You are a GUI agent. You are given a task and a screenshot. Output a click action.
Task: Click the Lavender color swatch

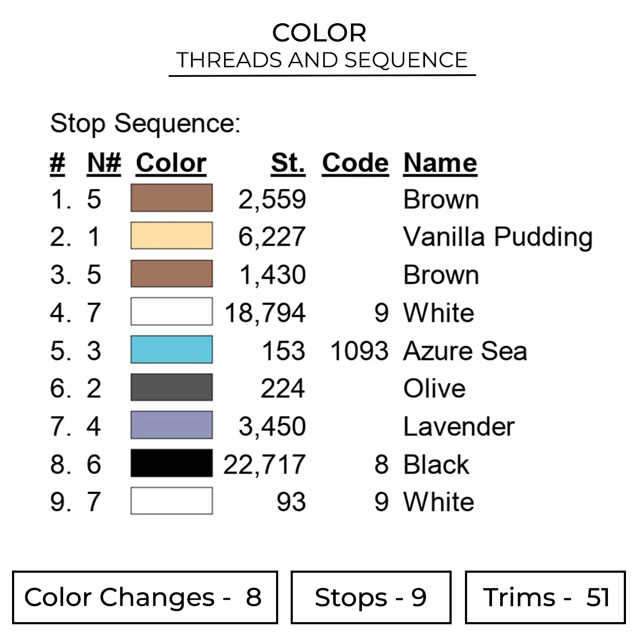click(x=171, y=425)
